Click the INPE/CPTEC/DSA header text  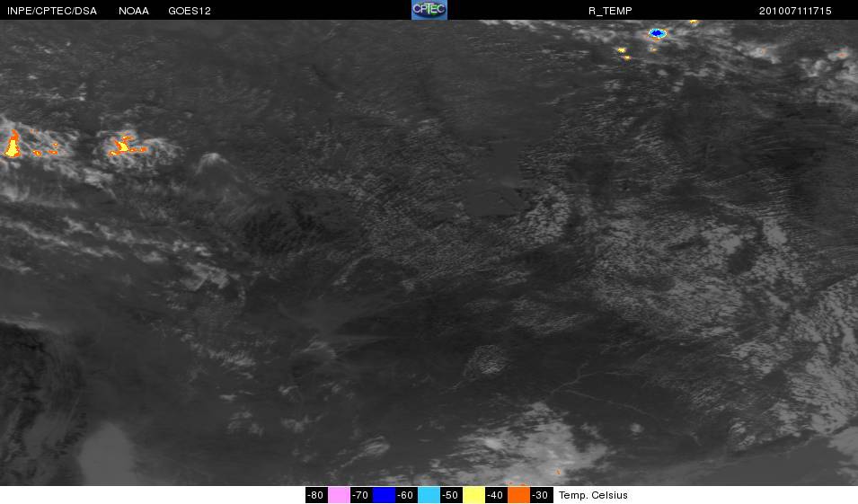(52, 11)
